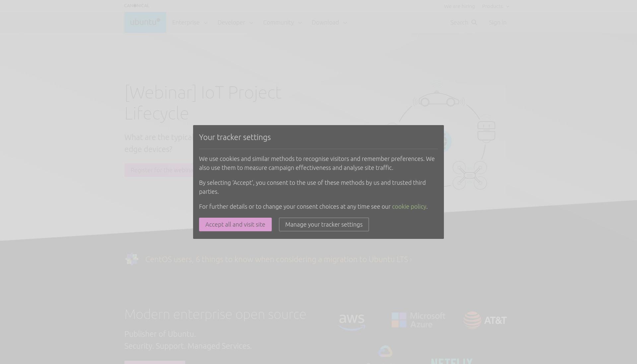
Task: Click the Microsoft Azure logo
Action: click(x=418, y=320)
